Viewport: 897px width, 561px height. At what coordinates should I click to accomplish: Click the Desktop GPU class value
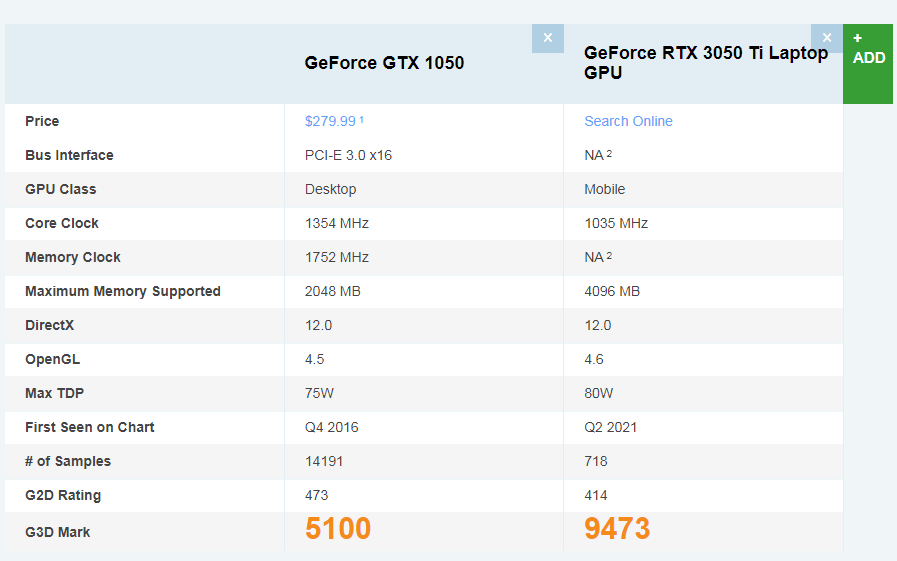331,189
